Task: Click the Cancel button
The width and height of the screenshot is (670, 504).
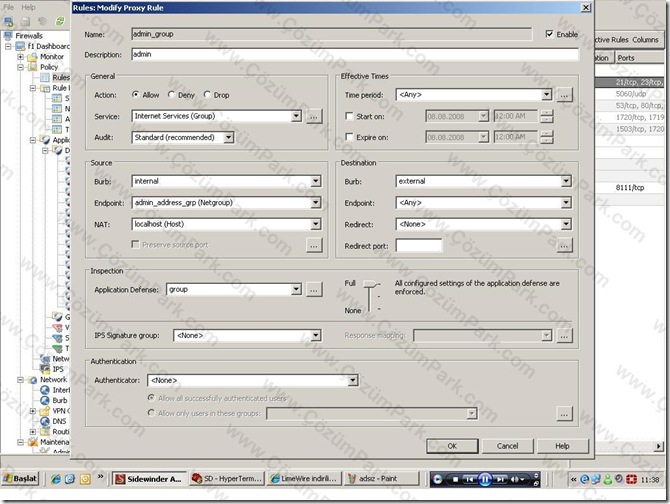Action: [x=508, y=446]
